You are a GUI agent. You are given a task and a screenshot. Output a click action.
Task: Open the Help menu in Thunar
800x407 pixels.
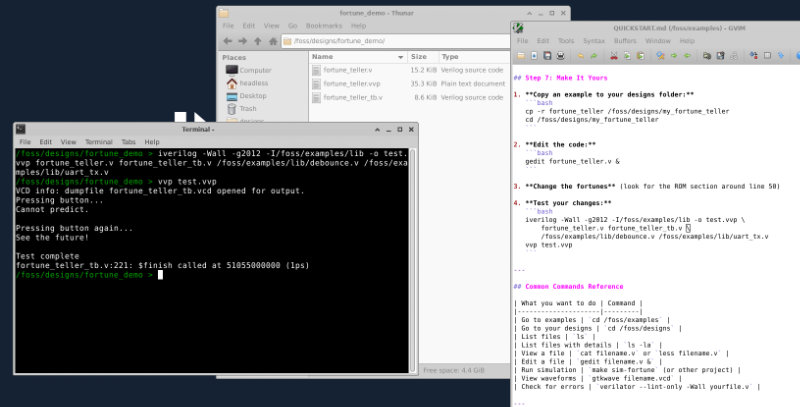(358, 26)
